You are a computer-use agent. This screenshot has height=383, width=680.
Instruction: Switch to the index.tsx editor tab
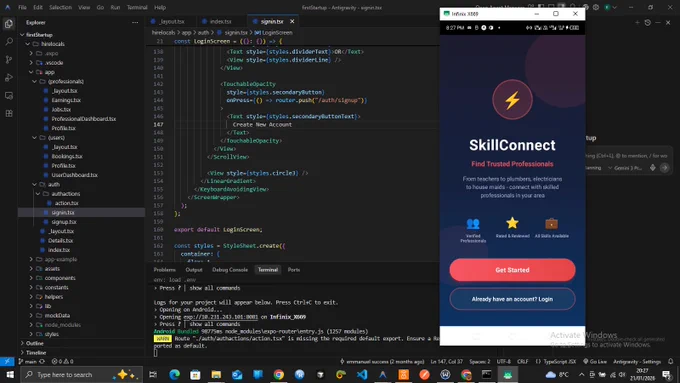point(220,21)
